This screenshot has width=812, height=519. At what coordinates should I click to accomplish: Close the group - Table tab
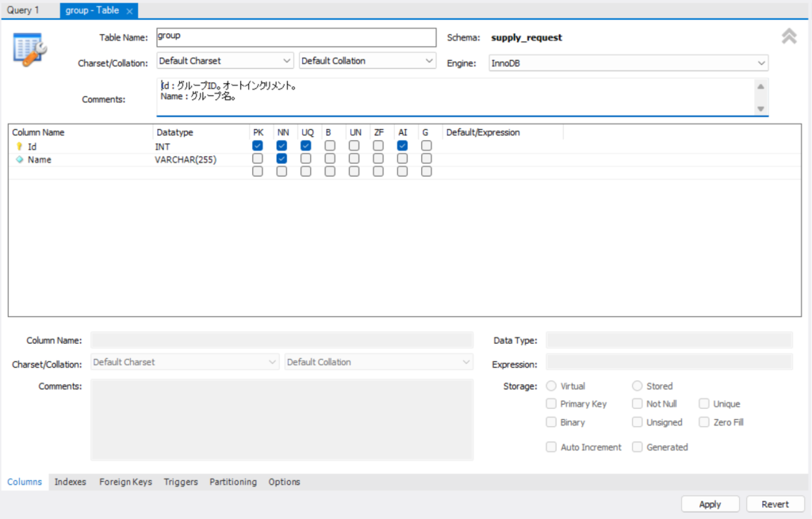click(x=129, y=11)
